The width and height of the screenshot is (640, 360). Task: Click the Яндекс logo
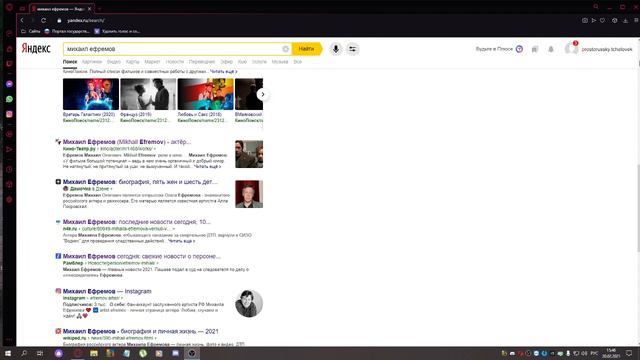tap(36, 49)
